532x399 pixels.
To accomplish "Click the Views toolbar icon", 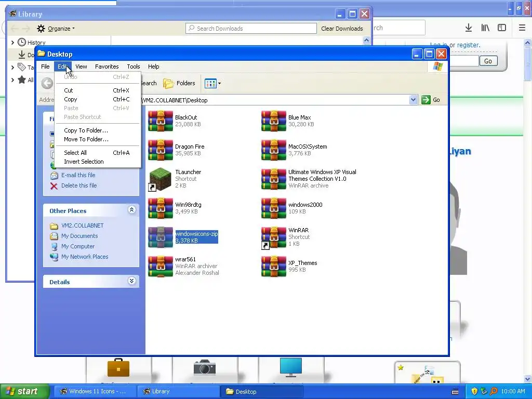I will pyautogui.click(x=211, y=83).
